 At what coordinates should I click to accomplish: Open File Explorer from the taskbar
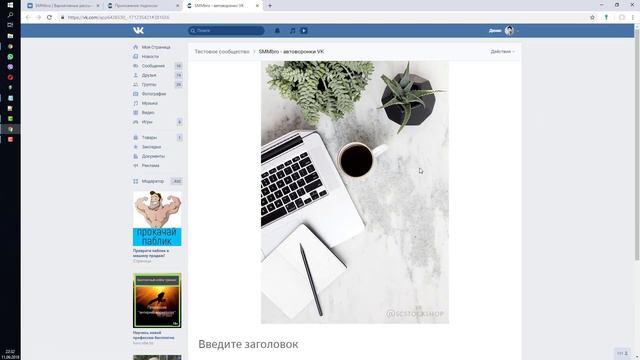click(x=10, y=36)
